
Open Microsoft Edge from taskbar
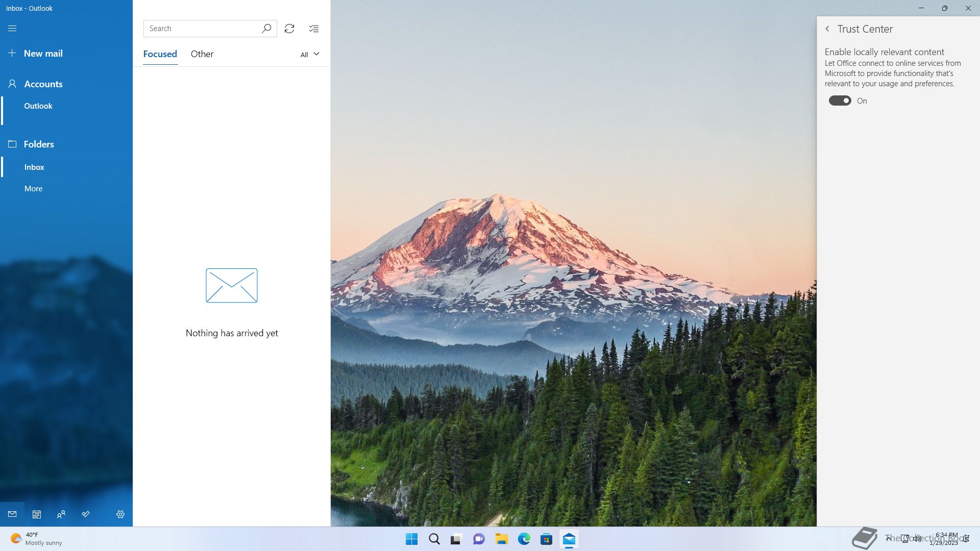[524, 539]
